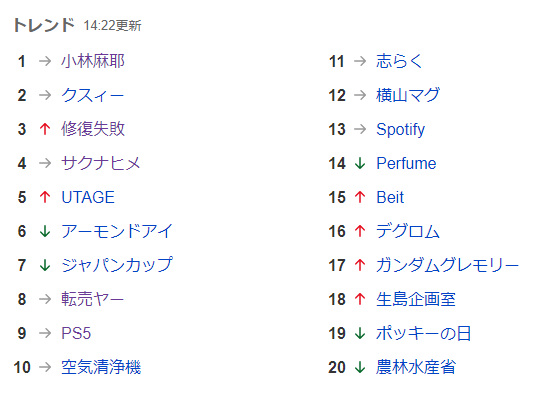
Task: Click the UTAGE trend link
Action: click(x=88, y=197)
